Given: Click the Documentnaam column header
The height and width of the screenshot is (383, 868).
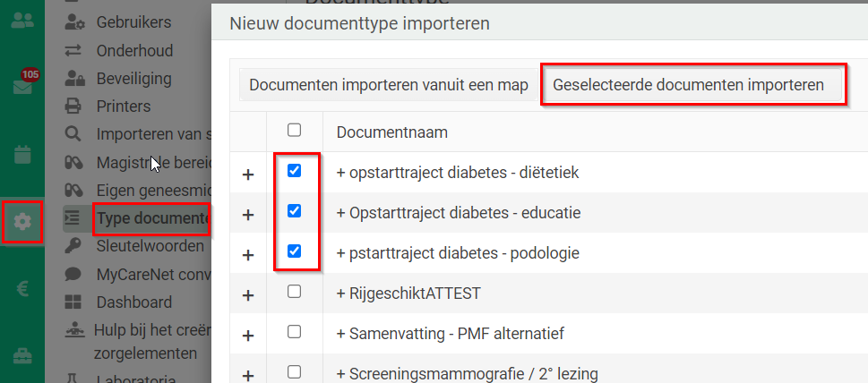Looking at the screenshot, I should 392,132.
